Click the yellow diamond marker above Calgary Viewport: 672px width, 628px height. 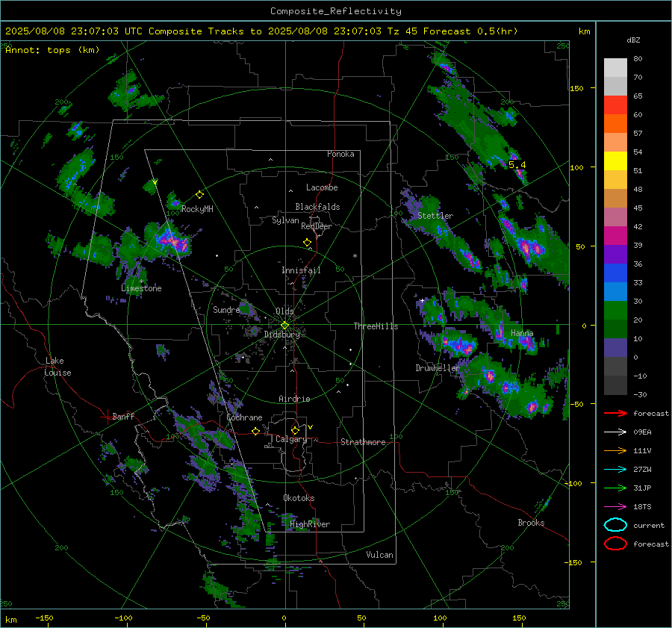295,430
